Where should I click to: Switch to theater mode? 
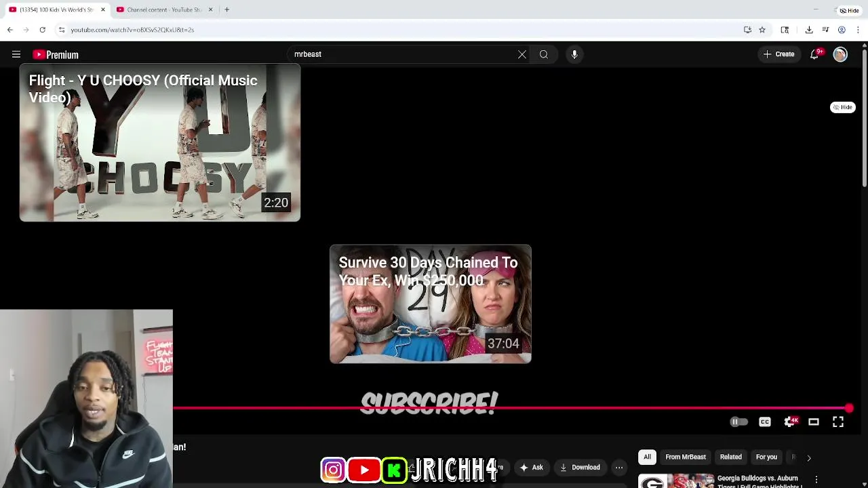coord(814,422)
